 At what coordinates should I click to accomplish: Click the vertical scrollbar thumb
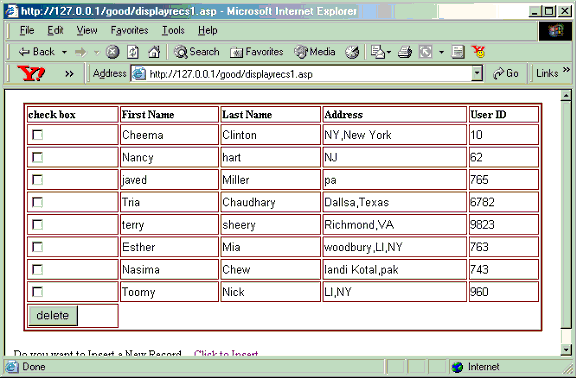tap(566, 215)
